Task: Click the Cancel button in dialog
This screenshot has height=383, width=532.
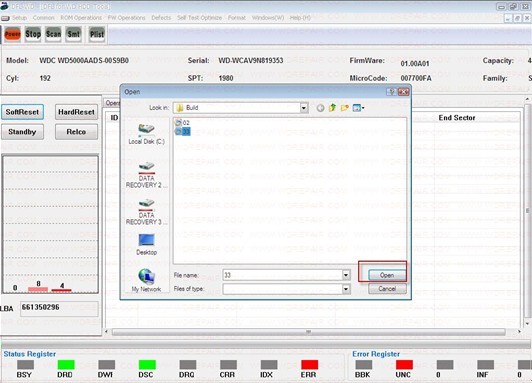Action: [387, 289]
